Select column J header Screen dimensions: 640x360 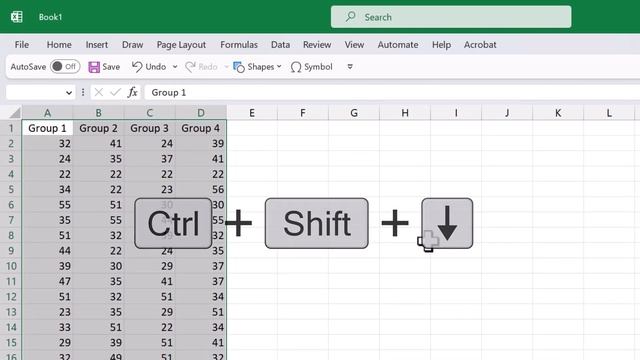pyautogui.click(x=507, y=113)
